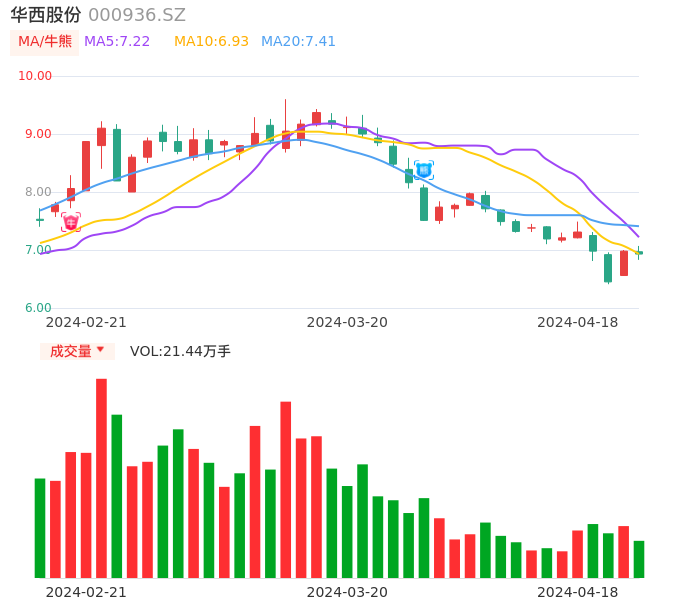Click the MA10:6.93 legend label
Viewport: 686px width, 606px height.
tap(211, 42)
